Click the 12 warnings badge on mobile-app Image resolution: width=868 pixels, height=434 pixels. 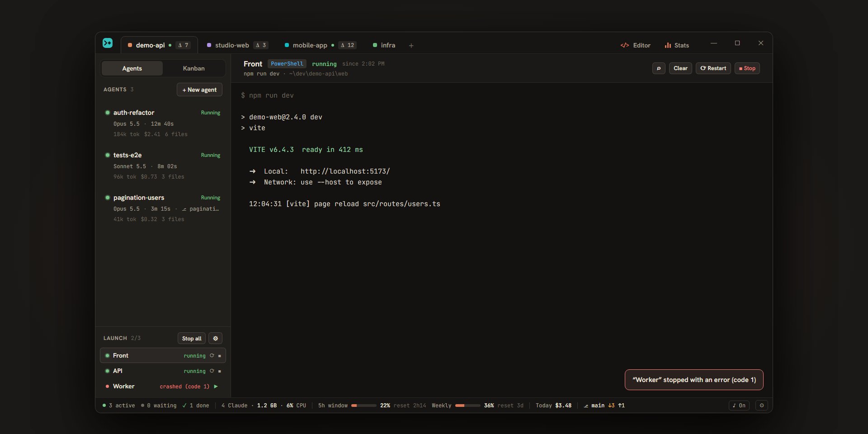[347, 45]
